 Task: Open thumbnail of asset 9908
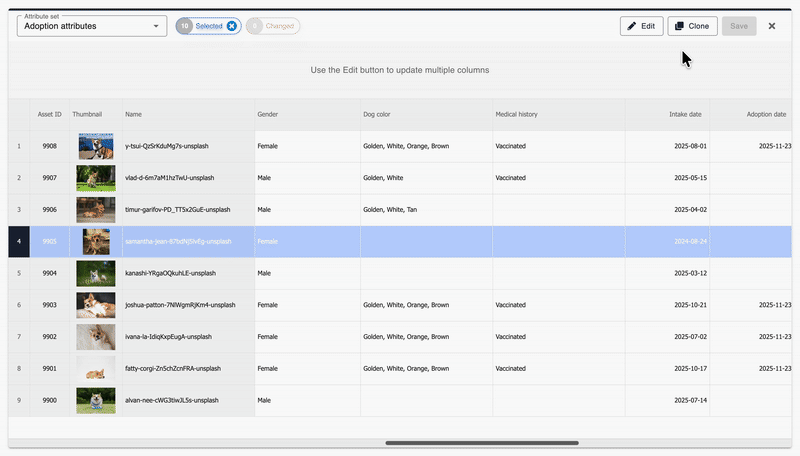coord(95,146)
